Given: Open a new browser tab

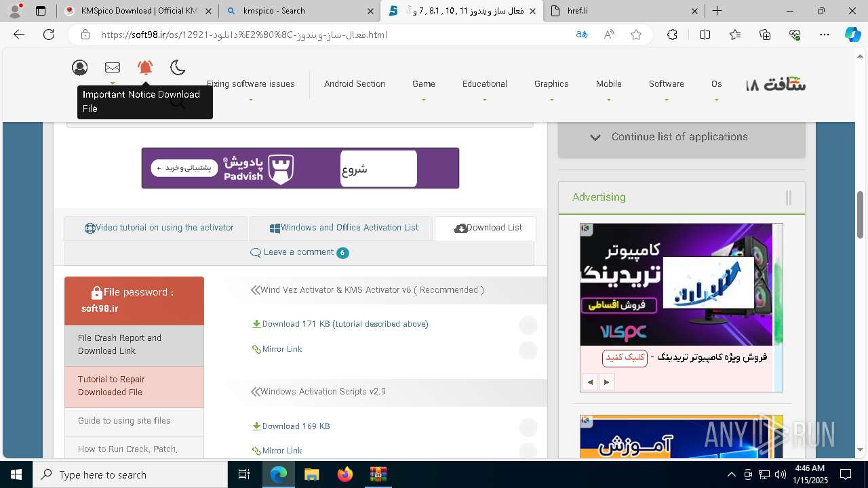Looking at the screenshot, I should coord(717,11).
